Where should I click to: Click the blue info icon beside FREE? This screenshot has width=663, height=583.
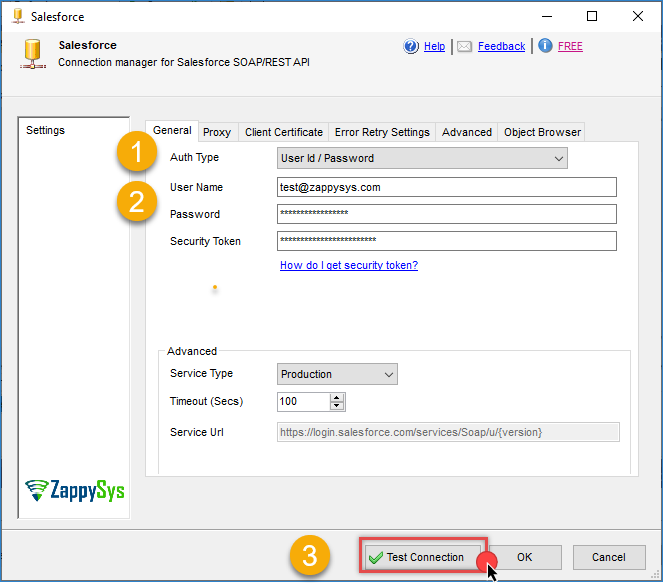545,45
